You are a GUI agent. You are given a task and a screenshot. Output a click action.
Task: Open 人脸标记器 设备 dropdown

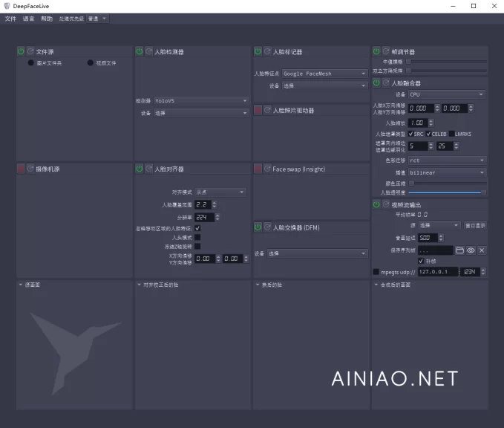click(x=324, y=85)
